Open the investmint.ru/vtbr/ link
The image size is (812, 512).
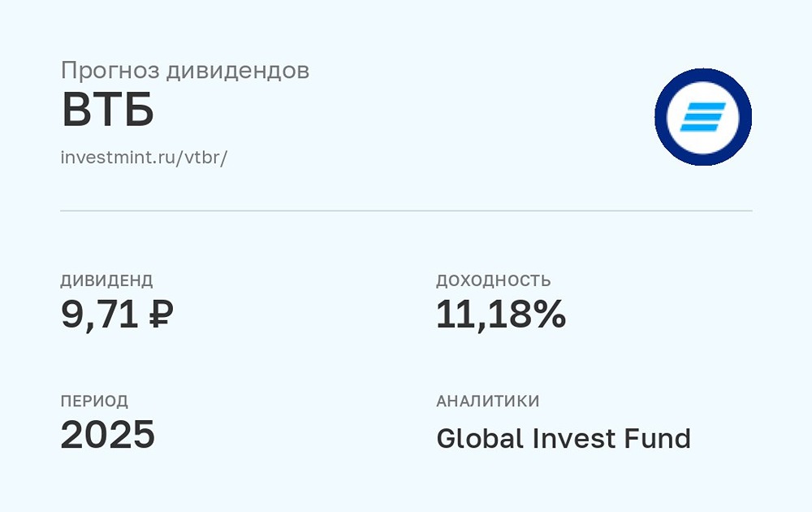144,157
